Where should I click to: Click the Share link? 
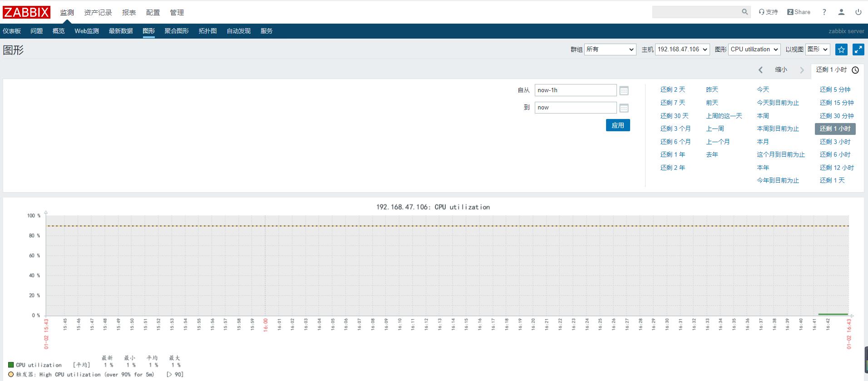[799, 12]
